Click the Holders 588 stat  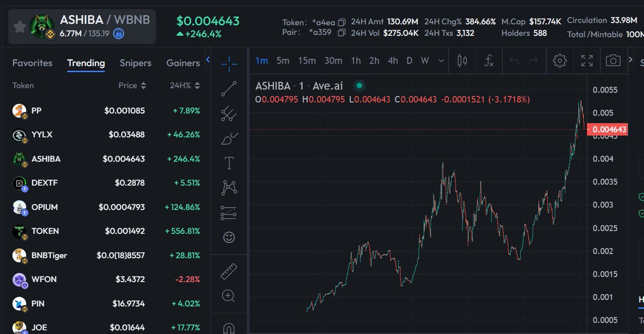[x=524, y=33]
